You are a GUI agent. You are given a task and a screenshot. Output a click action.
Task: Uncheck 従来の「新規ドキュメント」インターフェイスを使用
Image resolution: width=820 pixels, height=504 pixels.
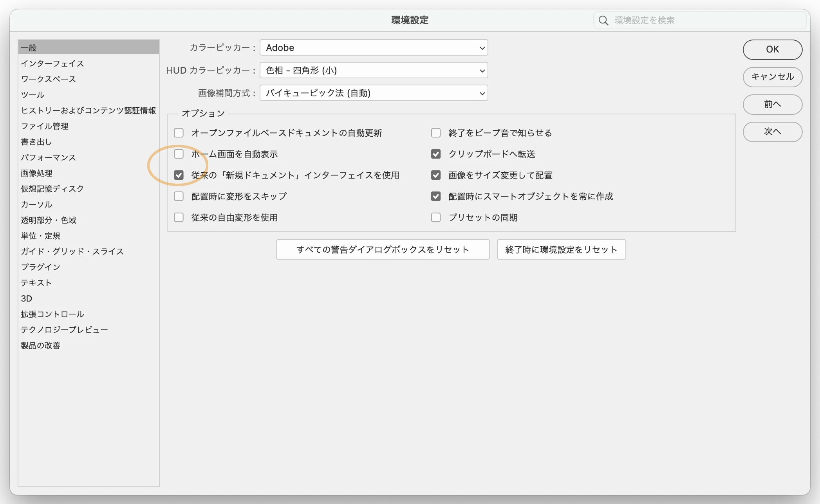[179, 175]
